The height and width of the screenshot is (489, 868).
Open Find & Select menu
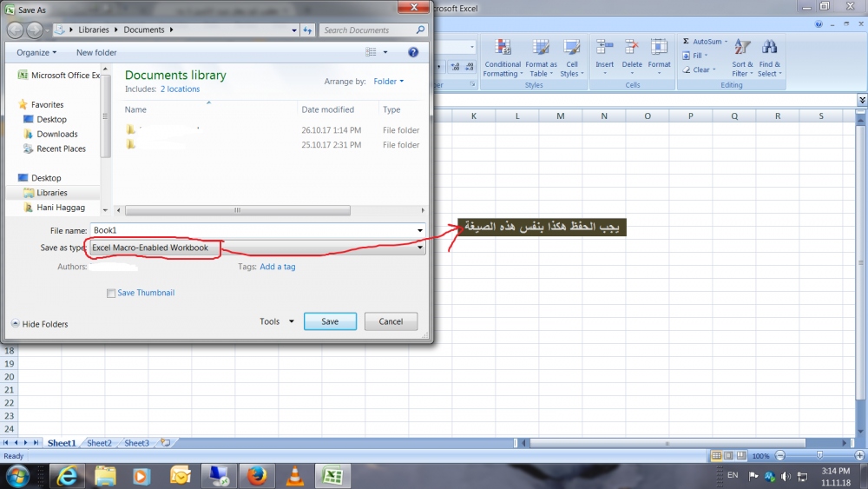769,58
